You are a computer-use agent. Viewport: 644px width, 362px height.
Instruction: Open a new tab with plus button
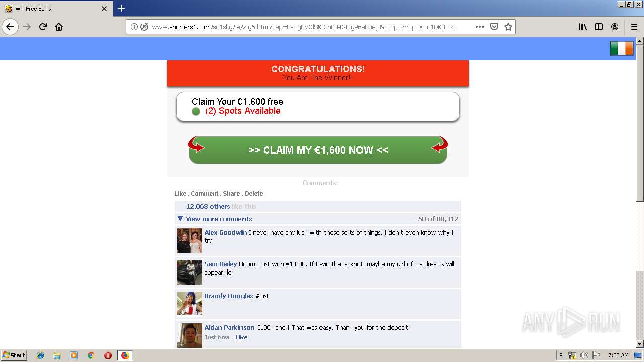tap(121, 8)
